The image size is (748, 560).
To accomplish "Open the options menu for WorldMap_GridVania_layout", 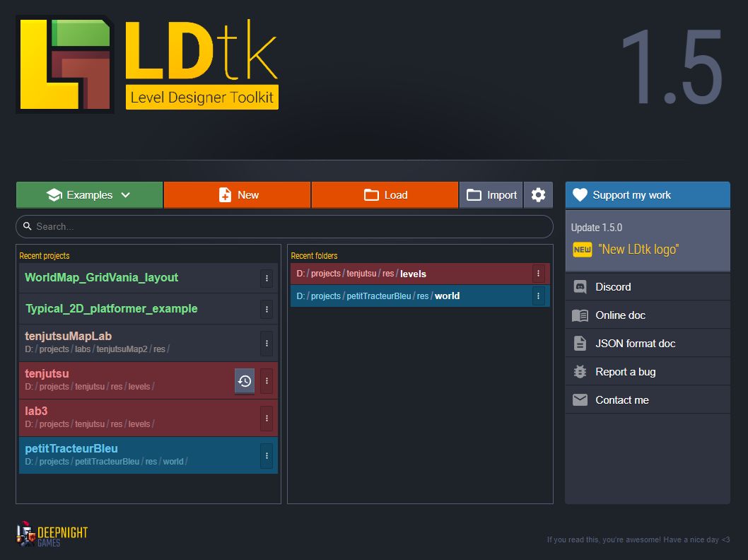I will (x=267, y=279).
